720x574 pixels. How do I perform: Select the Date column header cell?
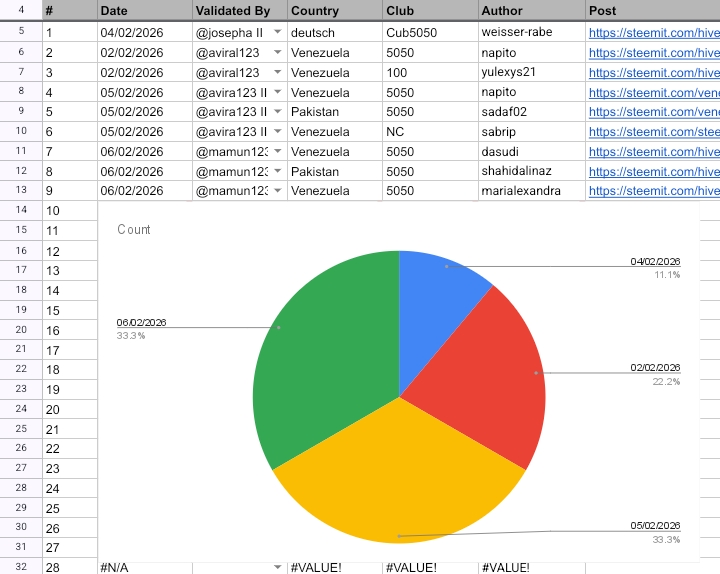pyautogui.click(x=145, y=11)
